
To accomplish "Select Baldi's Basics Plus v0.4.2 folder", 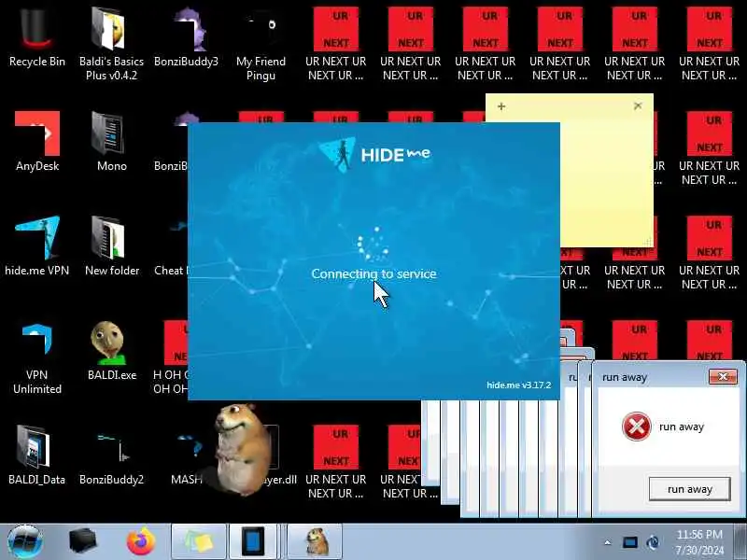I will pyautogui.click(x=111, y=43).
